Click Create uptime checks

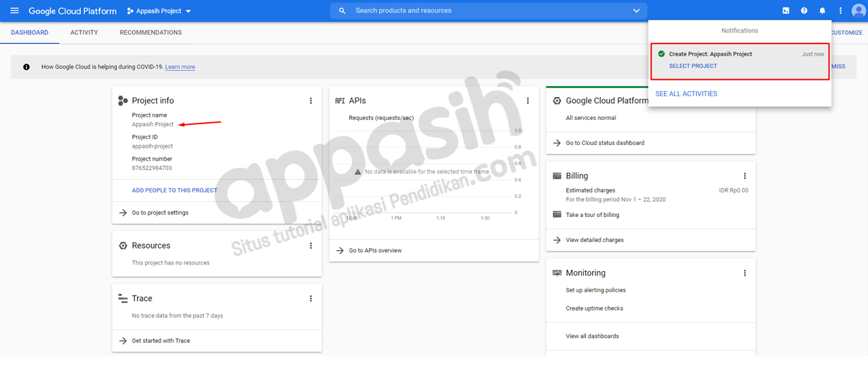(x=594, y=308)
